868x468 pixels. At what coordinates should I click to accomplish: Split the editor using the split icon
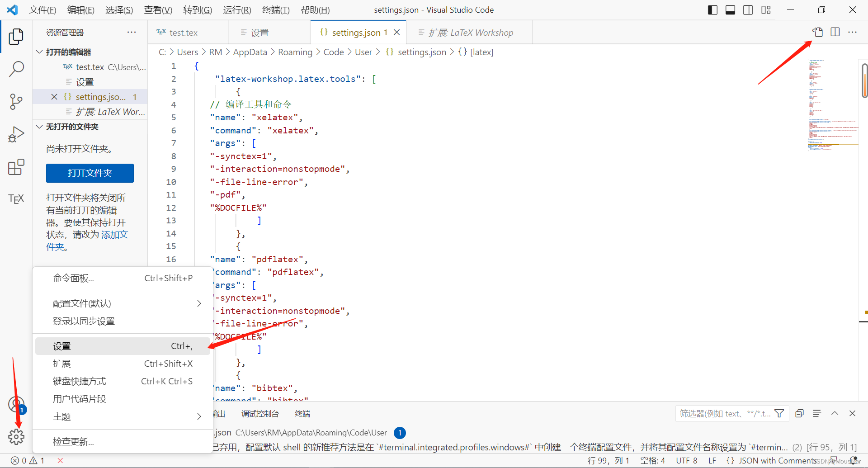[835, 32]
